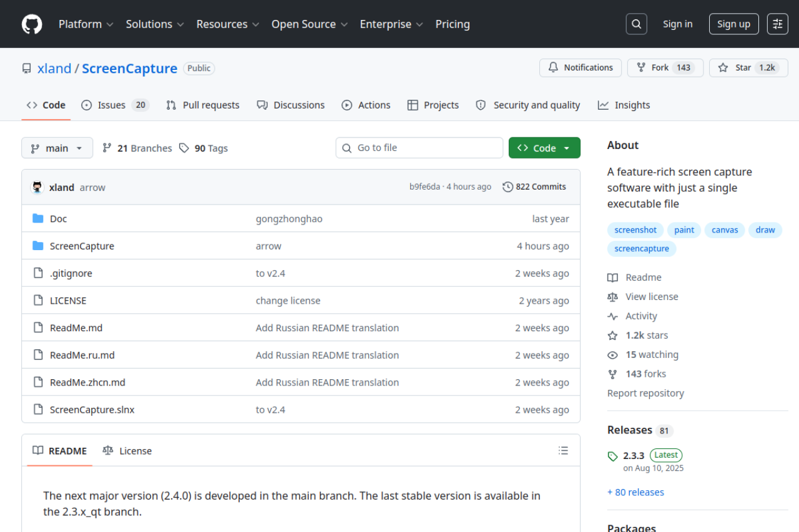Click the ReadMe.ru.md file icon

(x=38, y=355)
